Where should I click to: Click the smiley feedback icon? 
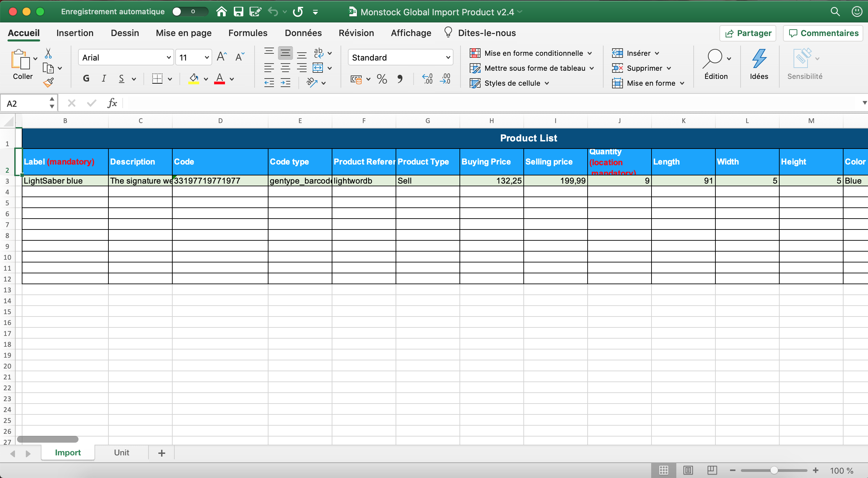(x=857, y=12)
